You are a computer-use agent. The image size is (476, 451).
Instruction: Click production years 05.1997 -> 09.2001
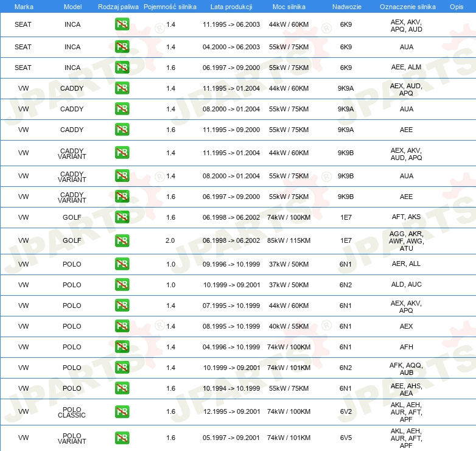pyautogui.click(x=231, y=438)
